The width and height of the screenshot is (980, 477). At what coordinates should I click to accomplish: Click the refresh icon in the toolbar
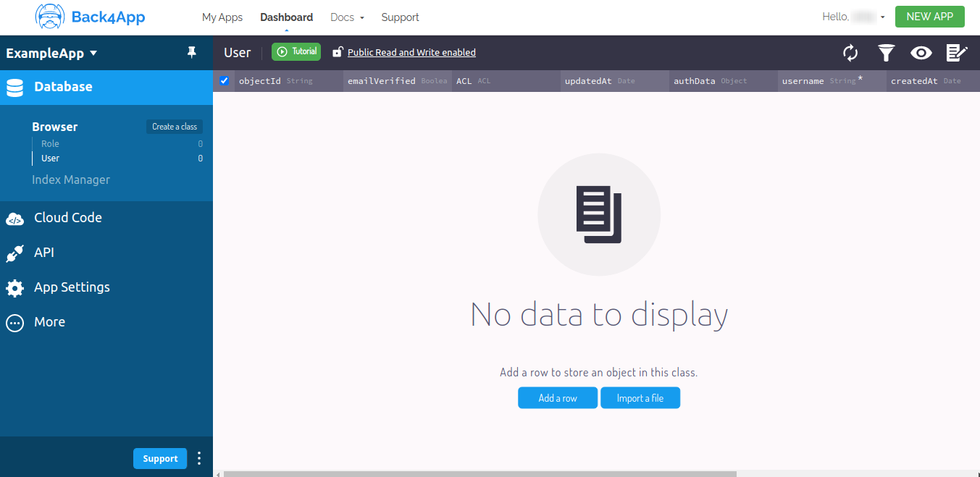[x=850, y=53]
